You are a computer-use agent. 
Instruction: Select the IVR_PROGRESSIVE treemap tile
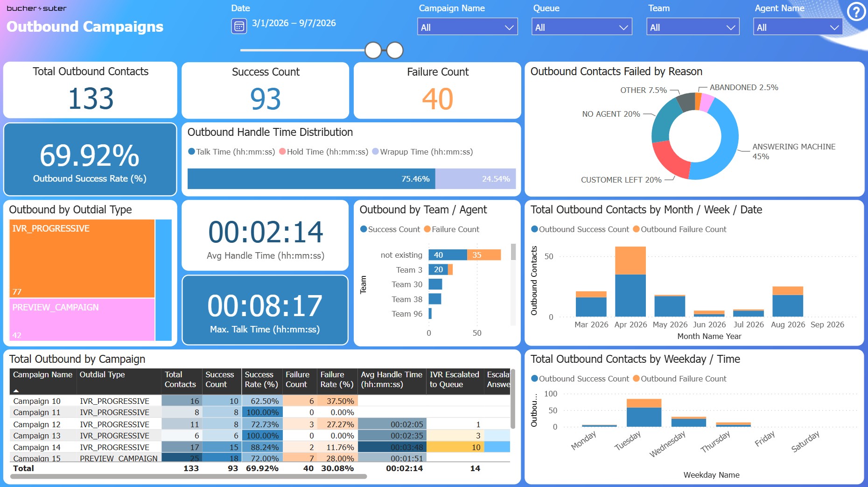82,258
